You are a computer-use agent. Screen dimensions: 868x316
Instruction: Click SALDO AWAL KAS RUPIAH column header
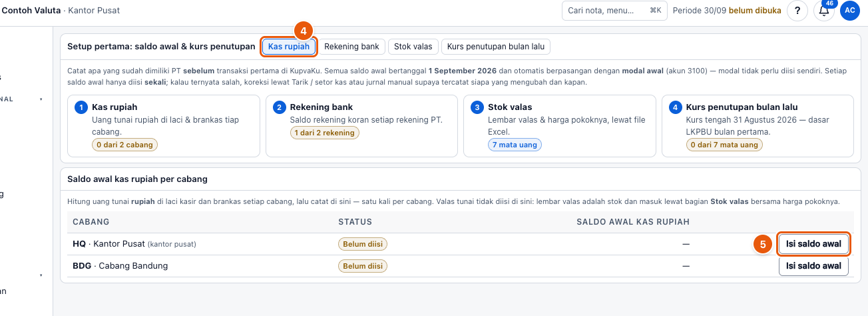[x=633, y=222]
